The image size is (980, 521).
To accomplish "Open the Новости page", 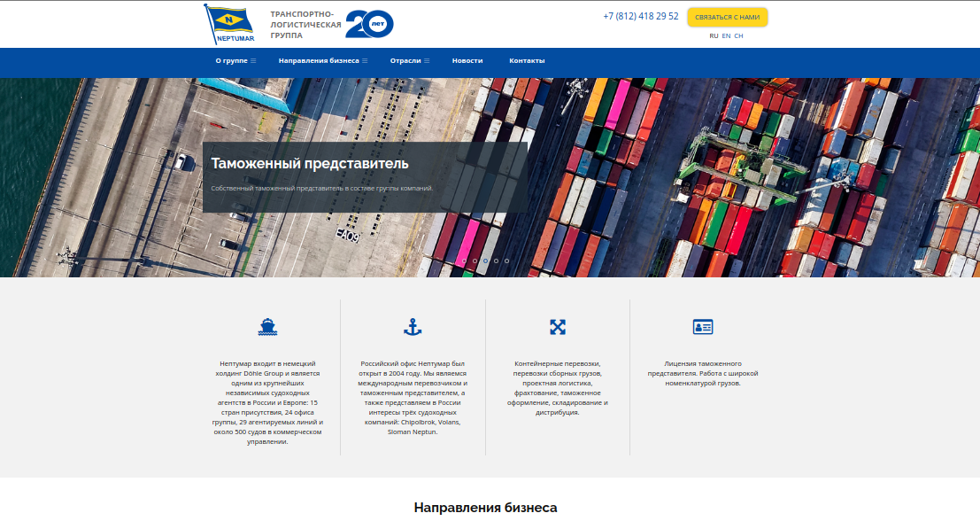I will click(x=467, y=60).
